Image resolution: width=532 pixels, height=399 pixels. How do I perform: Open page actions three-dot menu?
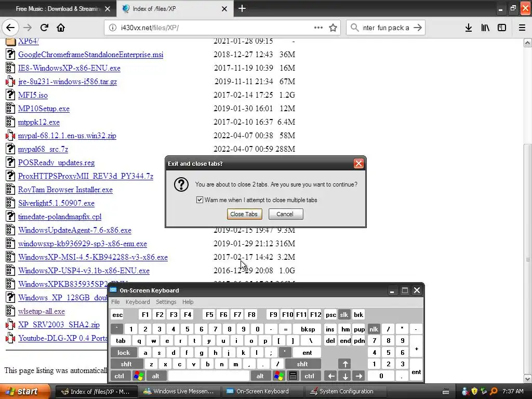[318, 28]
